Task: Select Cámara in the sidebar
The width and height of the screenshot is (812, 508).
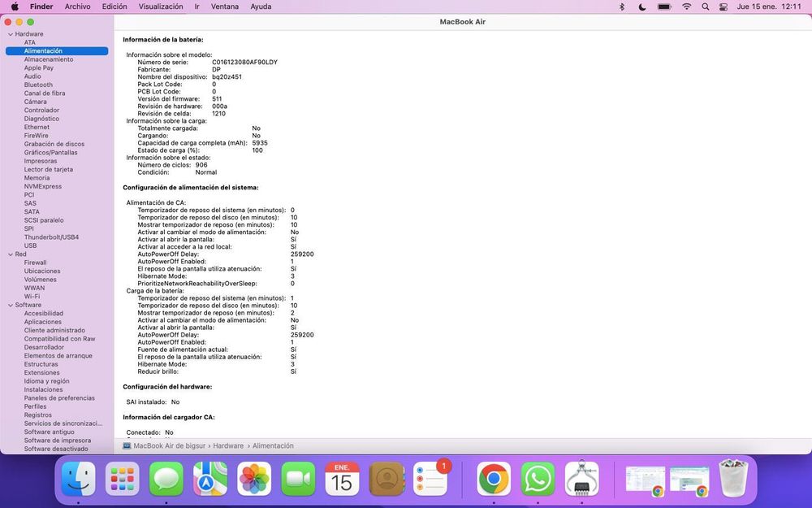Action: pos(35,102)
